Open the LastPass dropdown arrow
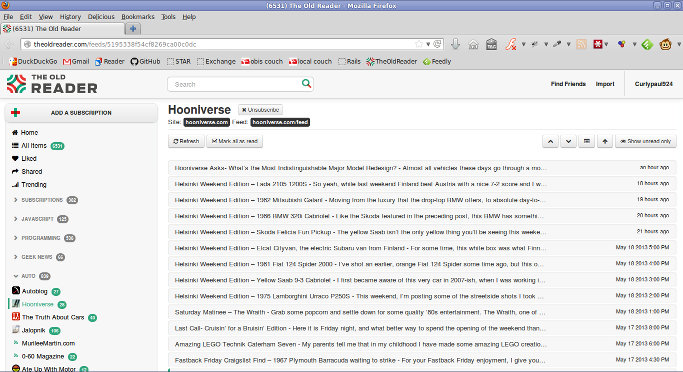 click(x=606, y=44)
